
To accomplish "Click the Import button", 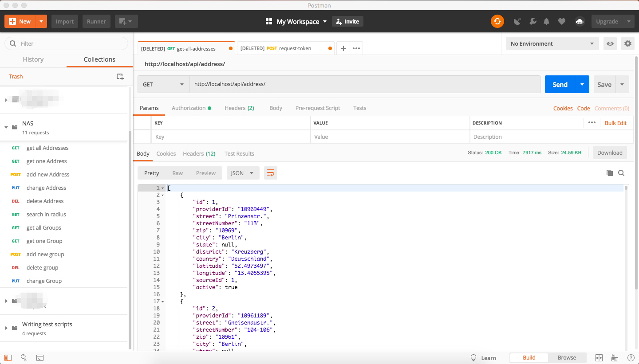I will point(65,21).
